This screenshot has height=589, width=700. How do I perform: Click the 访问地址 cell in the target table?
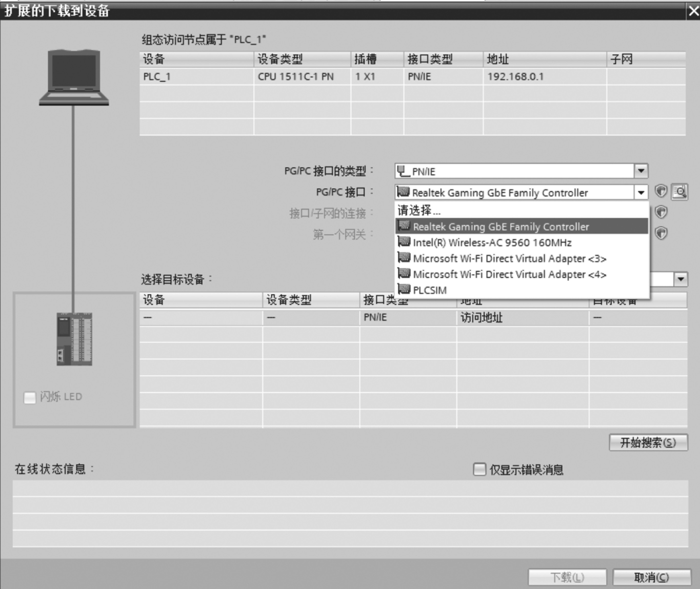coord(523,317)
